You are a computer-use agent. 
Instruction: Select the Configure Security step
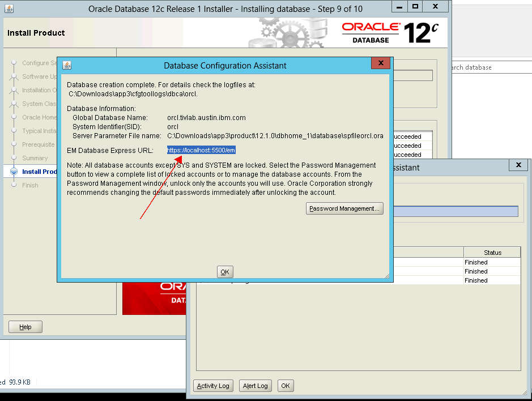click(x=39, y=63)
